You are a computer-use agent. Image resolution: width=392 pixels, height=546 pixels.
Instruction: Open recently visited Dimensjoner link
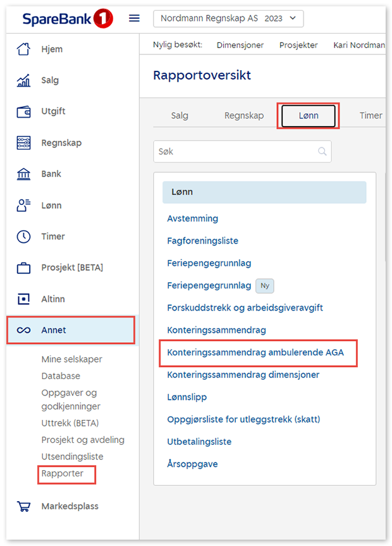(240, 45)
